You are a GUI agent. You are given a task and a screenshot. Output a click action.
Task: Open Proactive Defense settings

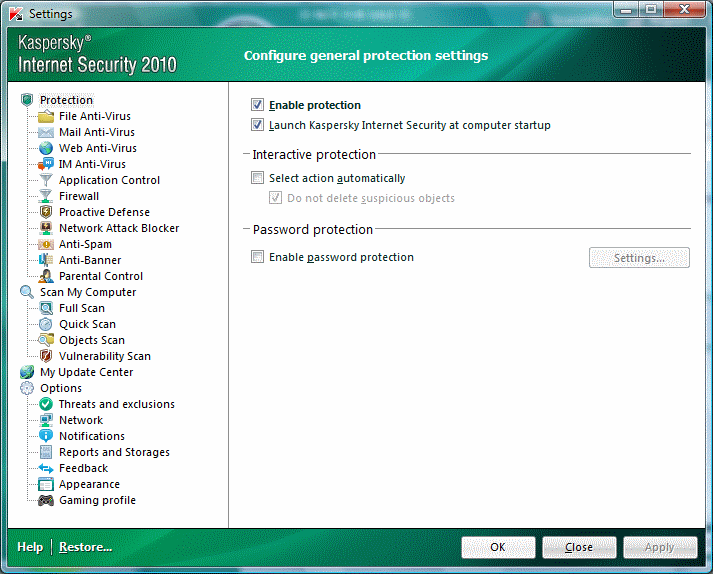pos(104,212)
